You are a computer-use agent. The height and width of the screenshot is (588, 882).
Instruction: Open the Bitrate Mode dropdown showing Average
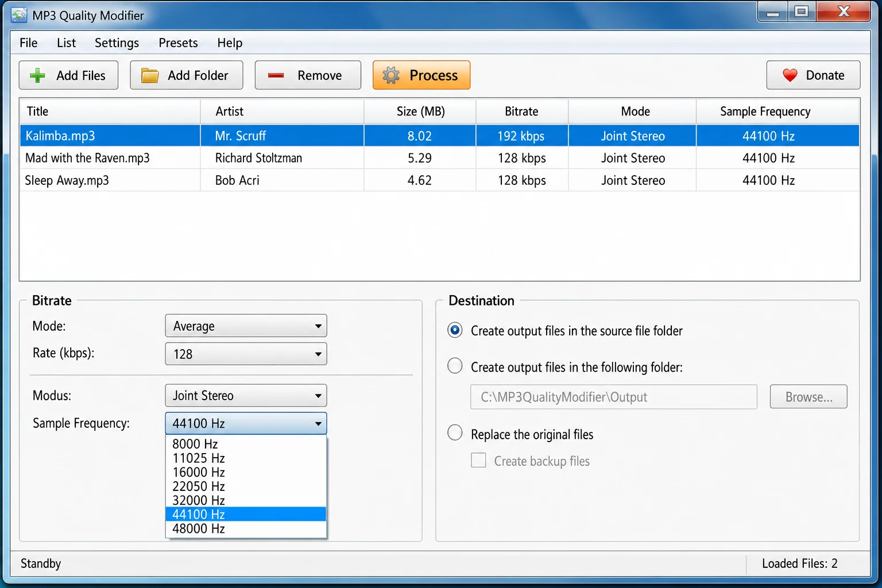click(x=246, y=326)
